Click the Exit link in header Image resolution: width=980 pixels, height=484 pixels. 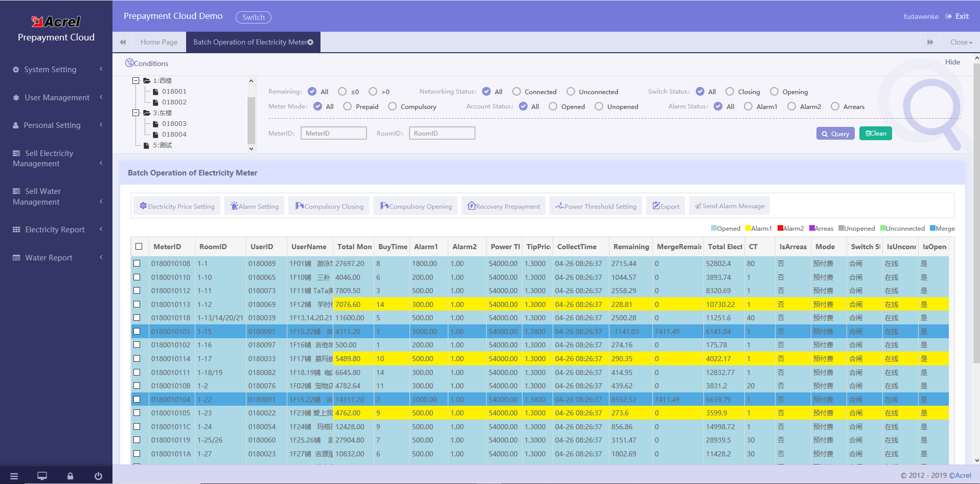click(957, 16)
